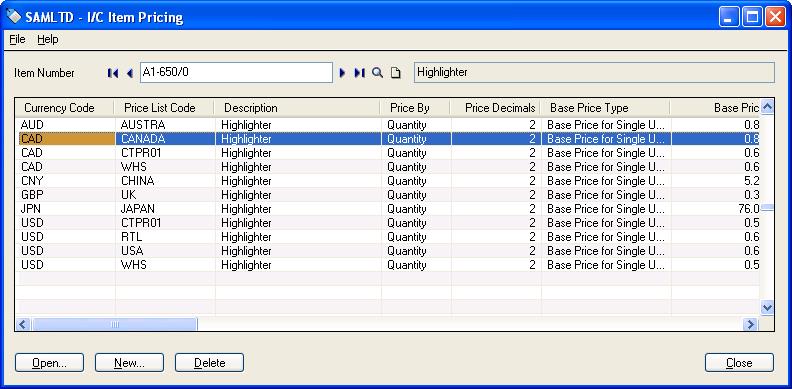
Task: Select the JPN currency code cell
Action: point(66,209)
